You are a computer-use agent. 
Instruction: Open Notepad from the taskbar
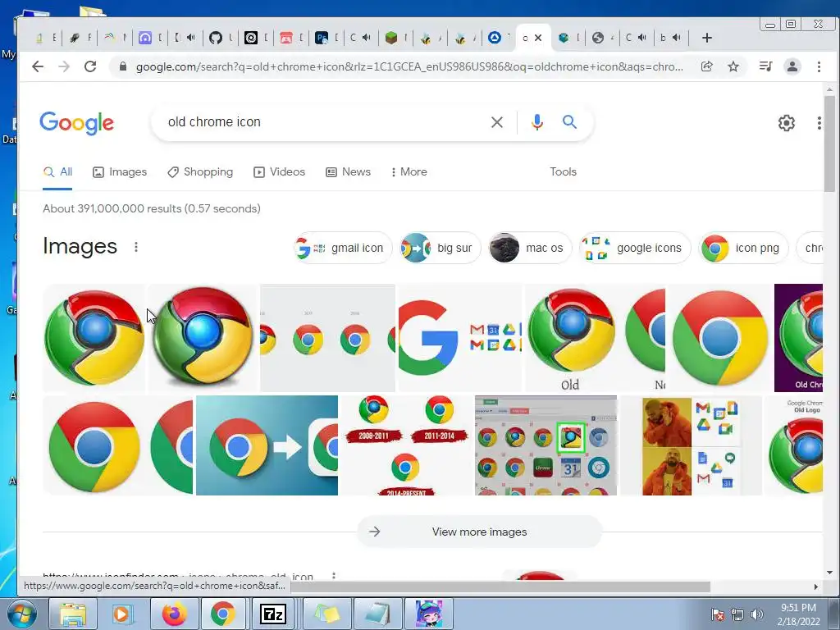point(377,614)
